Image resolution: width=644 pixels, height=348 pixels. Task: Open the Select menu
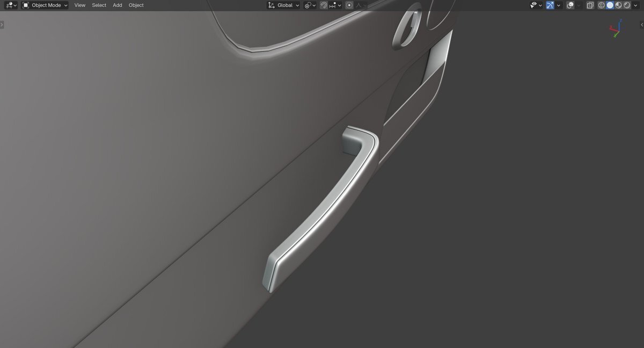[99, 5]
